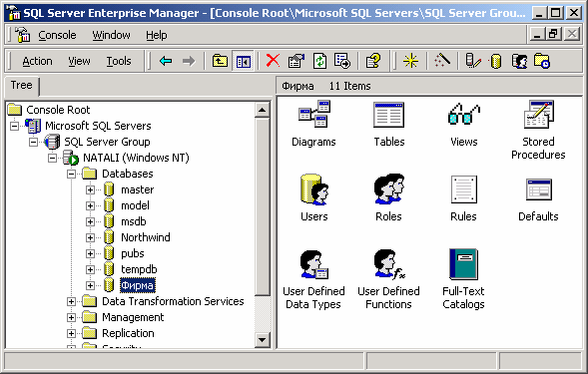Toggle Show/Hide Console Tree button
Viewport: 588px width, 374px height.
243,61
